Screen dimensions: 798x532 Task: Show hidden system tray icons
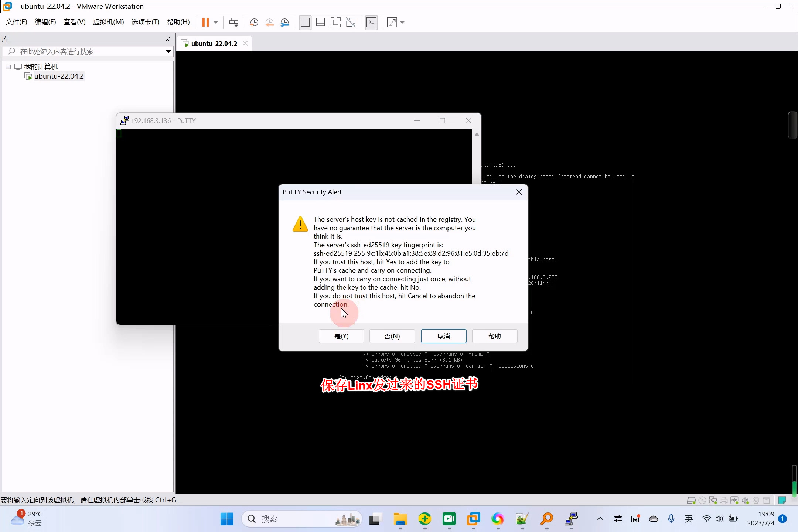600,519
